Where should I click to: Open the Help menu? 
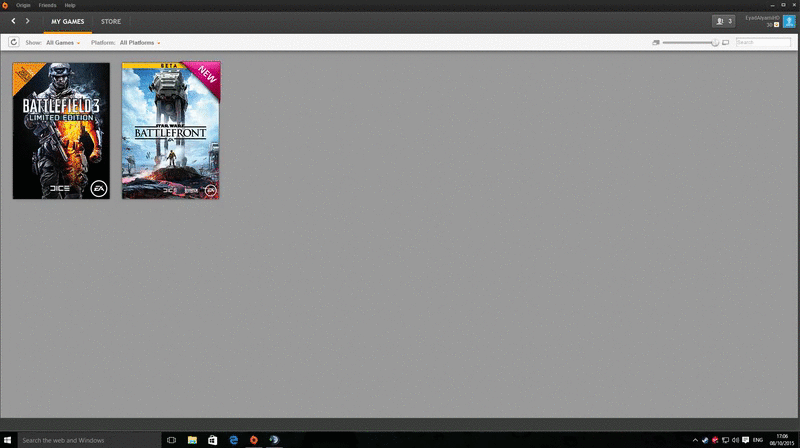click(70, 5)
